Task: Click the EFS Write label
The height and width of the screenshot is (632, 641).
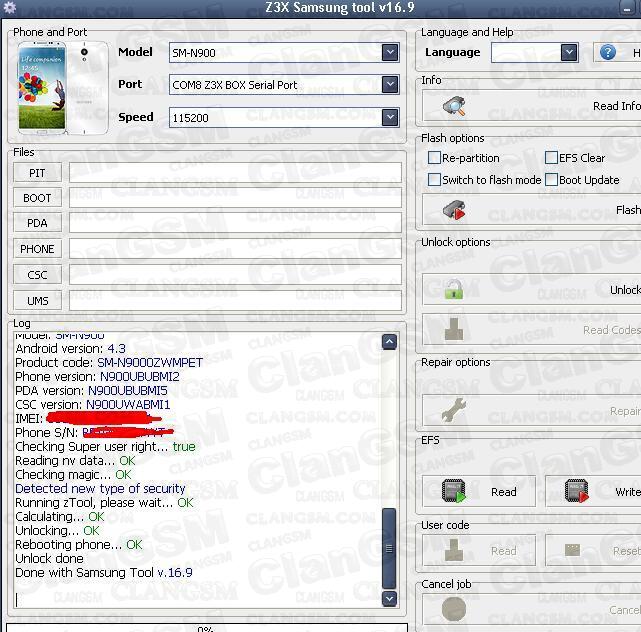Action: coord(628,492)
